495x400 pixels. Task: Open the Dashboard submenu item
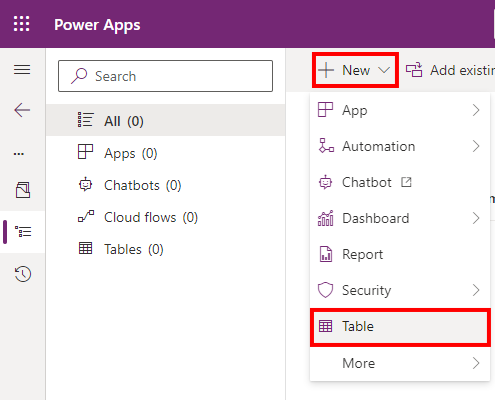pyautogui.click(x=400, y=218)
